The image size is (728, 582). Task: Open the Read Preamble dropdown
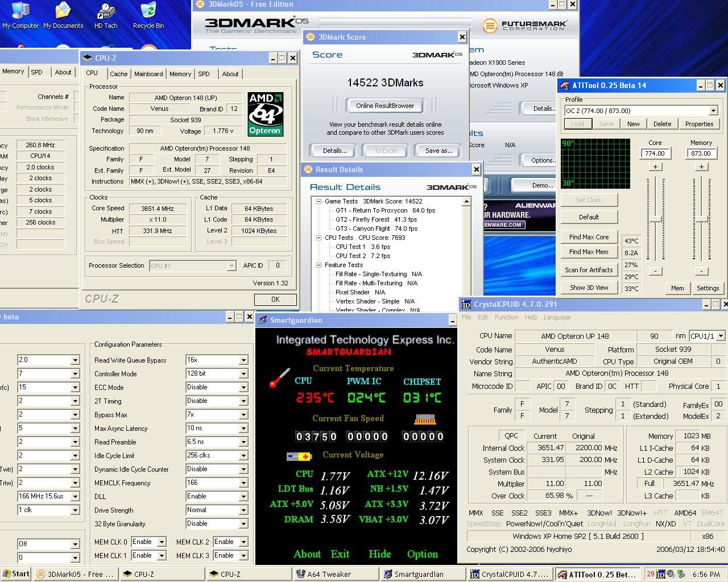point(243,442)
